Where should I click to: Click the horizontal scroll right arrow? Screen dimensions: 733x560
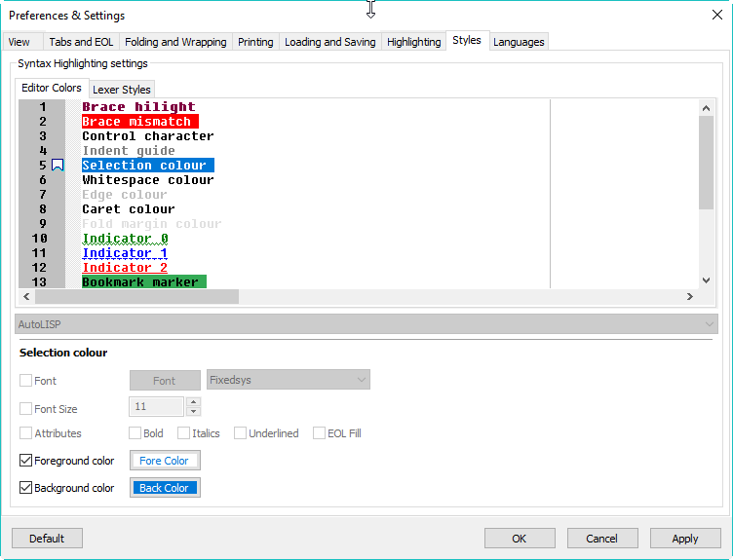[x=689, y=297]
